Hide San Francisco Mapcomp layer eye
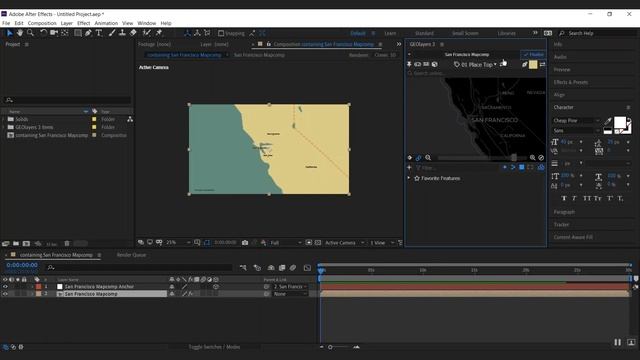 click(x=5, y=294)
